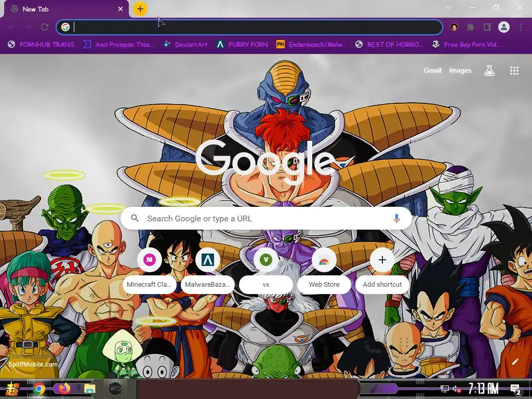This screenshot has width=532, height=399.
Task: Open the tab search chevron
Action: coord(448,7)
